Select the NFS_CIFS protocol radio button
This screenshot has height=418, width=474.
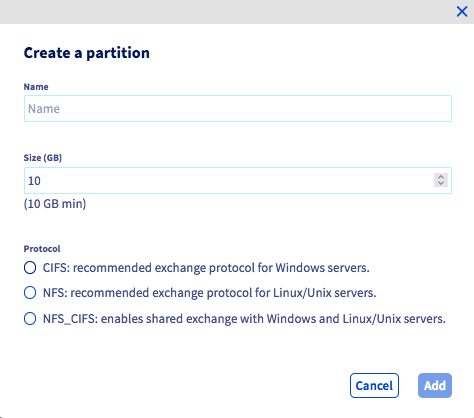click(30, 318)
